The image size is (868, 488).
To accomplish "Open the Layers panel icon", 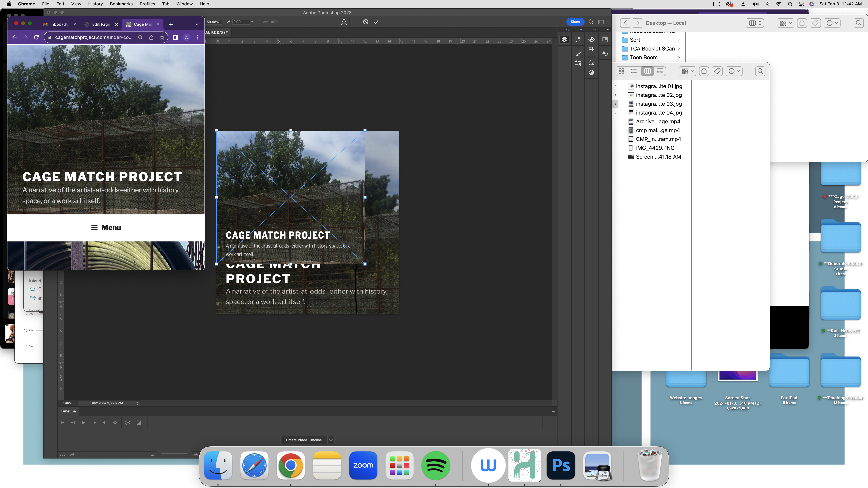I will tap(564, 39).
